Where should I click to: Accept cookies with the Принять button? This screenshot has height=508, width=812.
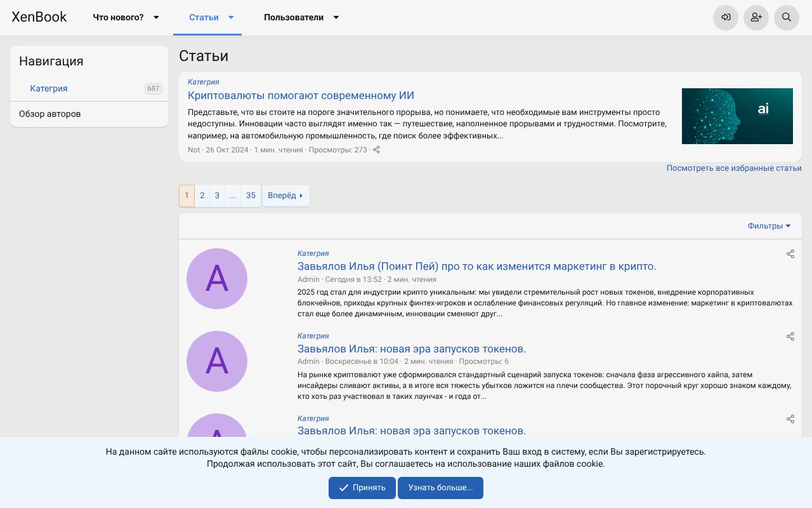(x=362, y=488)
